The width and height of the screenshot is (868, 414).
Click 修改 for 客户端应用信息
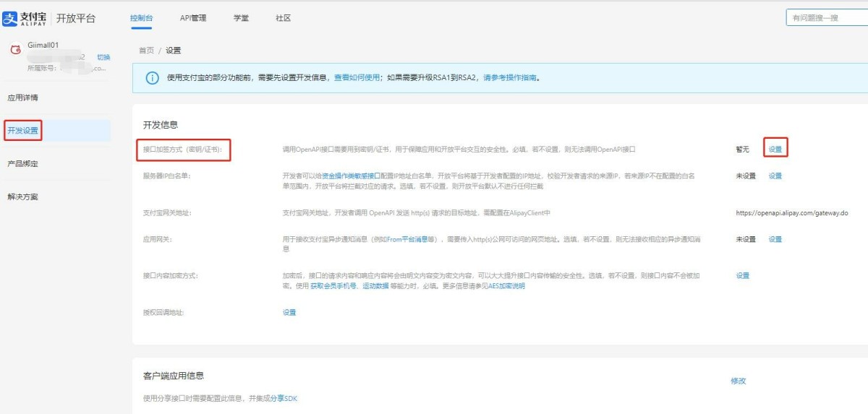click(x=738, y=381)
